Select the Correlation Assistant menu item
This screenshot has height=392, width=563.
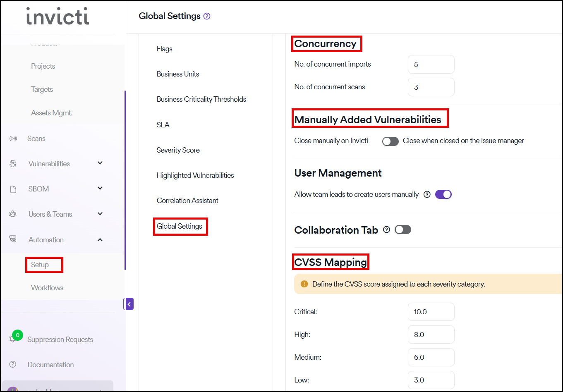point(187,201)
